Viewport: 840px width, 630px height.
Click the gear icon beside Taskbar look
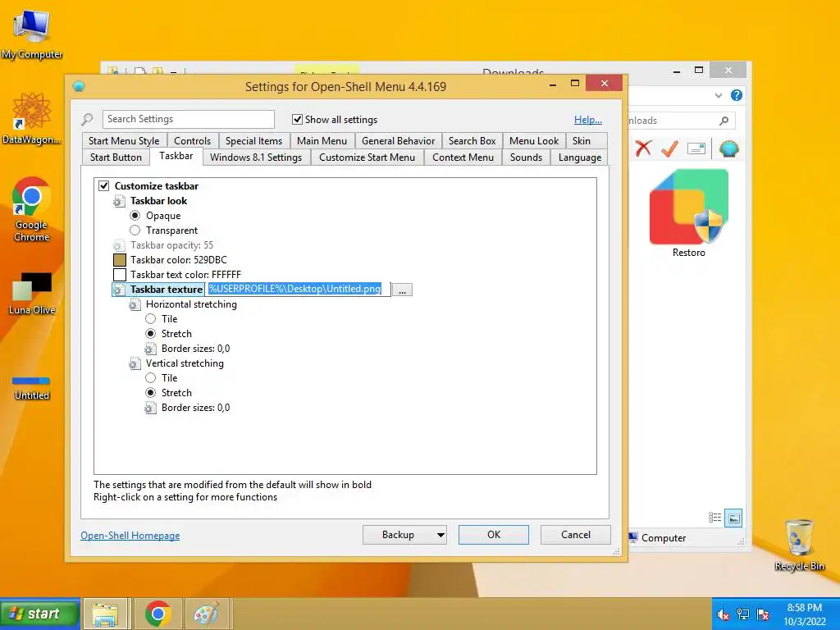click(119, 202)
